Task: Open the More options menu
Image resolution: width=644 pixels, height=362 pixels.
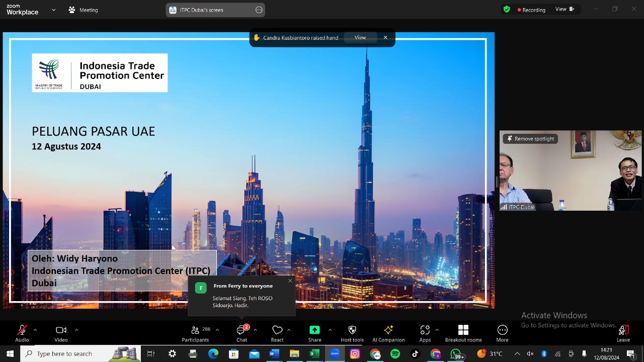Action: (502, 333)
